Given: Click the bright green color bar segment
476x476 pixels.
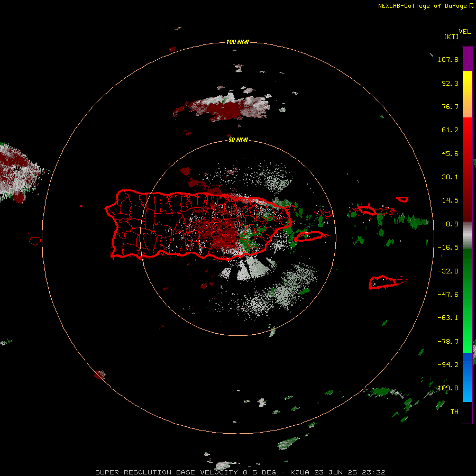Looking at the screenshot, I should 467,300.
